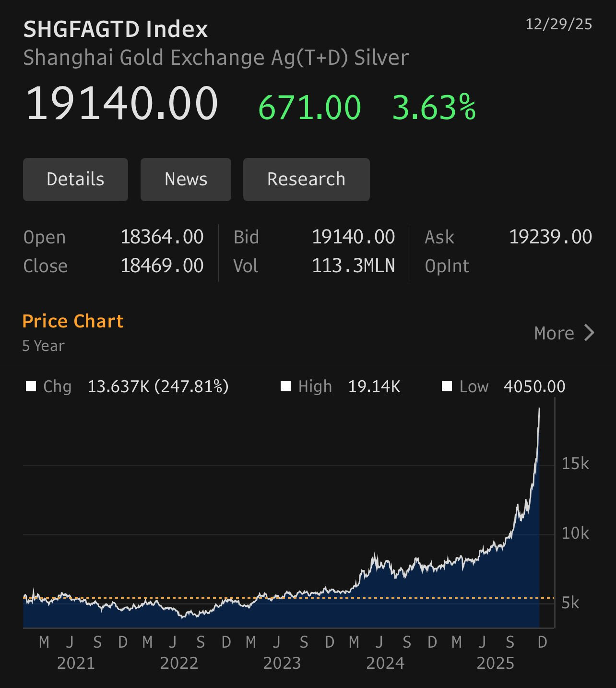
Task: Tap the 3.63% percent change value
Action: click(x=434, y=107)
